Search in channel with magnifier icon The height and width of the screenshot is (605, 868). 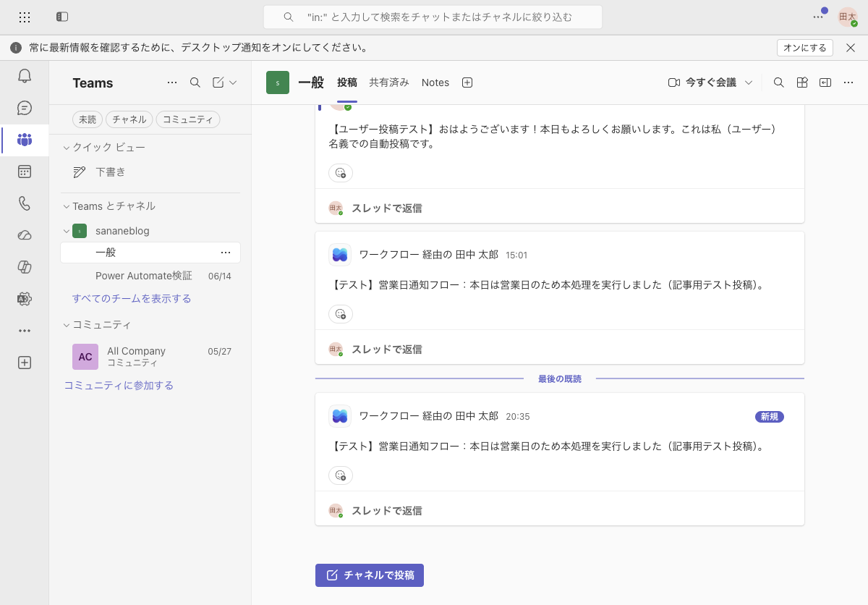point(779,82)
